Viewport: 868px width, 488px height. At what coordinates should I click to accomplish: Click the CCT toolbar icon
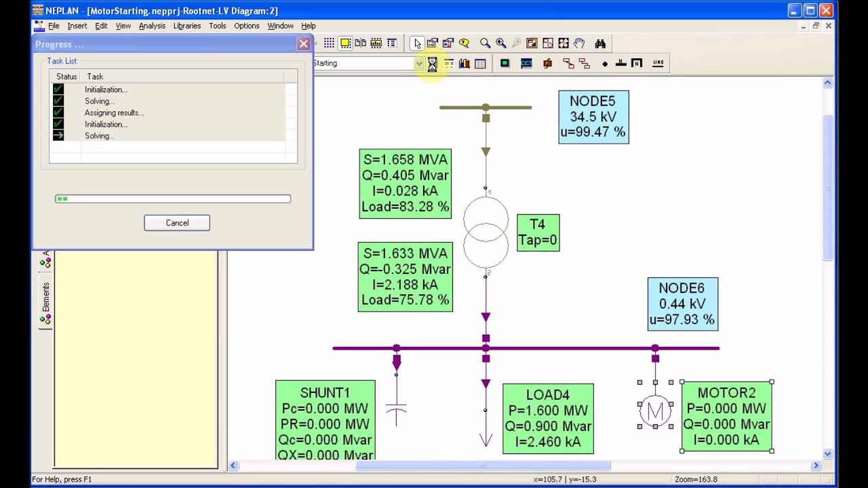point(526,63)
